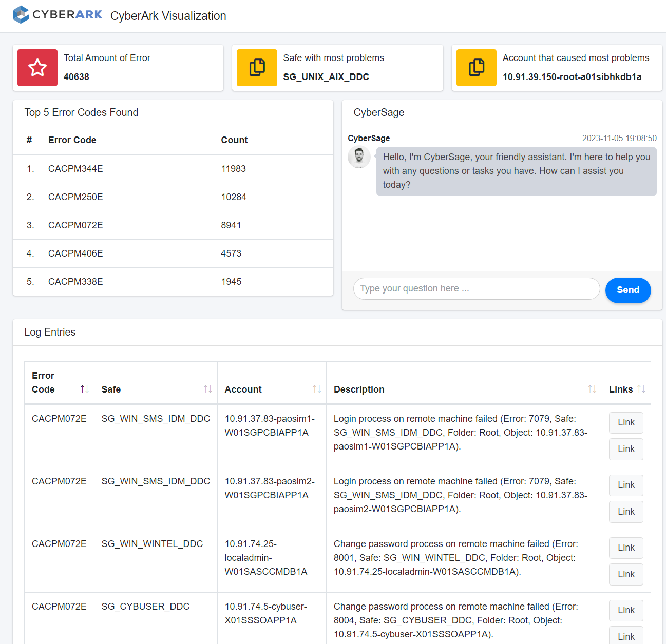Click the yellow copy icon beside Account that caused most problems
Image resolution: width=666 pixels, height=644 pixels.
(x=477, y=68)
